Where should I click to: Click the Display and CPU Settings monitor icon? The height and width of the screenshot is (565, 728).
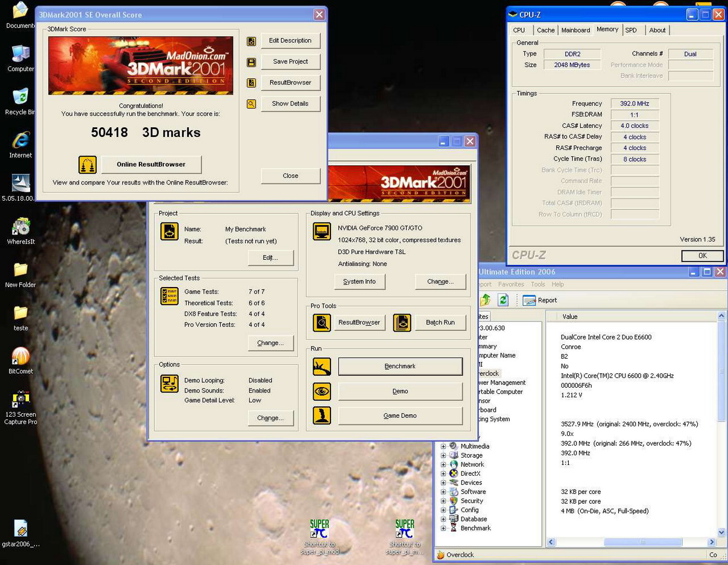pos(321,232)
